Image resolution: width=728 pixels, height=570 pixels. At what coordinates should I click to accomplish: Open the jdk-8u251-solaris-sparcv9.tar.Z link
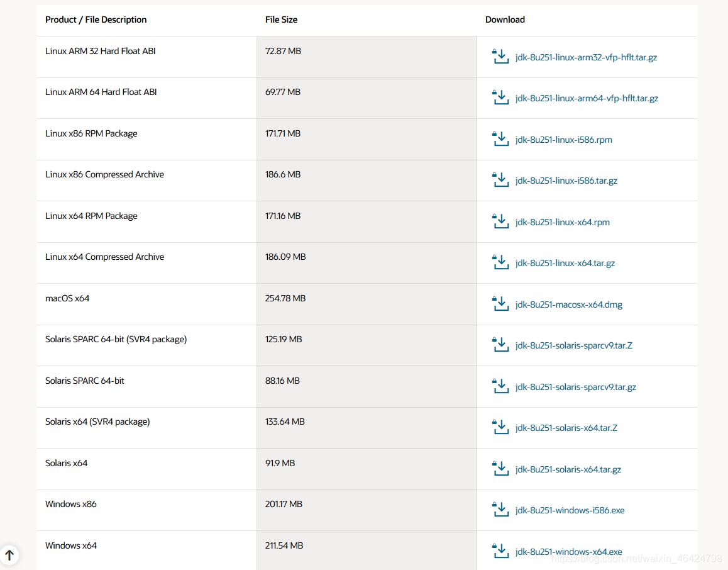574,345
